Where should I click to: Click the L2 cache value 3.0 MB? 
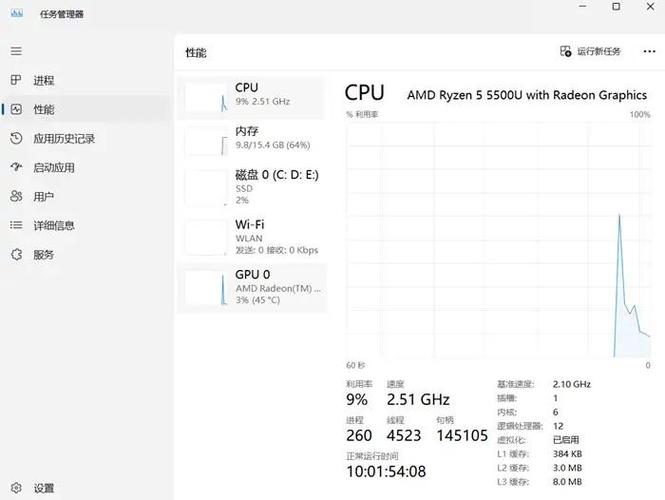[567, 468]
